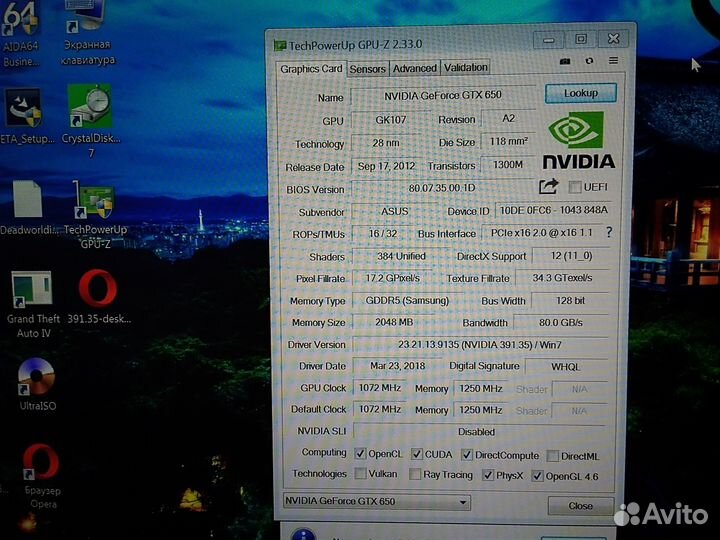
Task: Click the NVIDIA logo in GPU-Z
Action: (578, 141)
